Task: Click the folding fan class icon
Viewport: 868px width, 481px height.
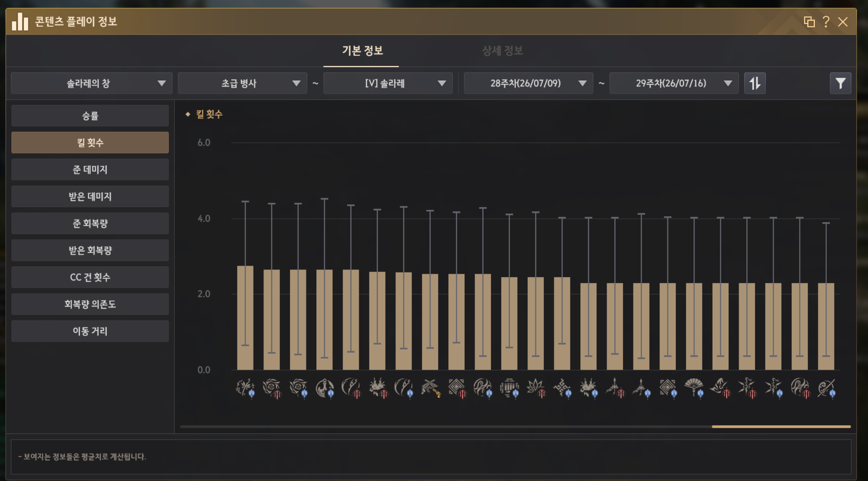Action: 694,388
